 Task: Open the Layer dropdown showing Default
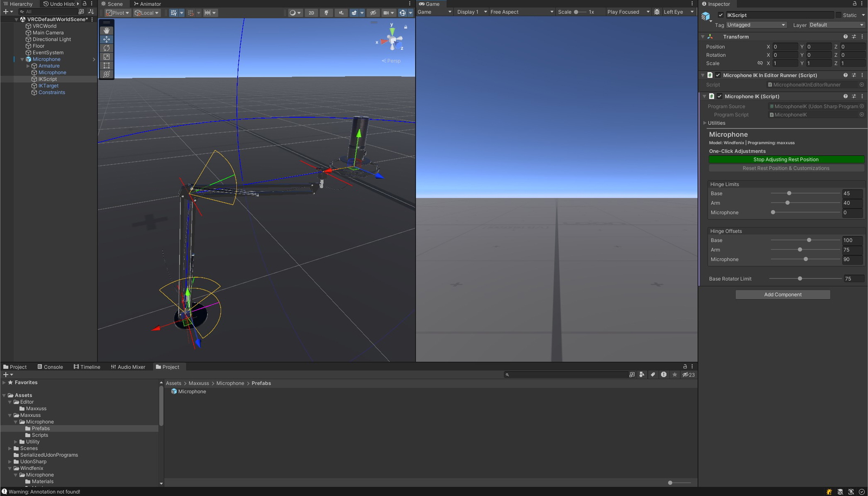tap(836, 25)
